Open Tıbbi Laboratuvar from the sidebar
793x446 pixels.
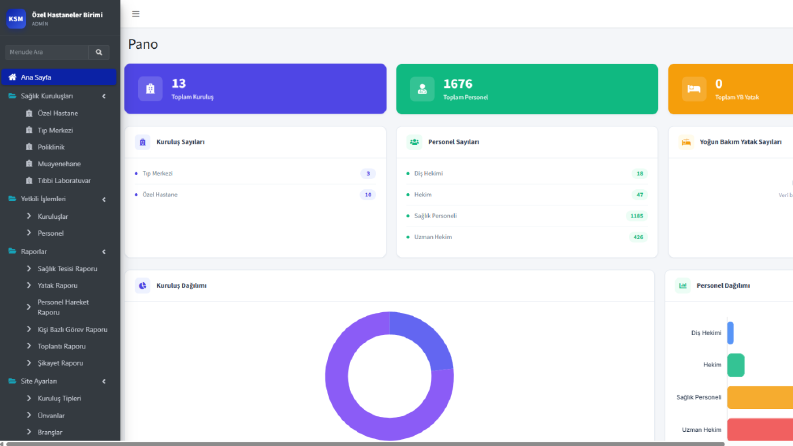(x=64, y=181)
